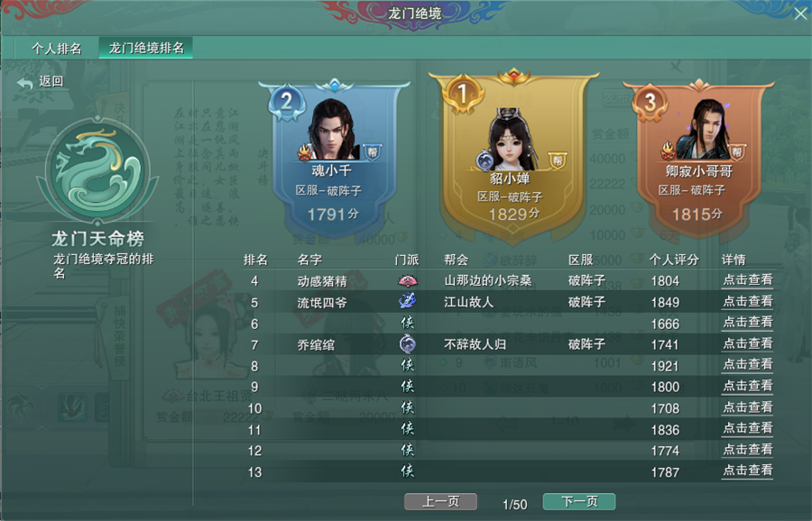
Task: Open 点击查看 details for rank 13 row
Action: pos(747,471)
